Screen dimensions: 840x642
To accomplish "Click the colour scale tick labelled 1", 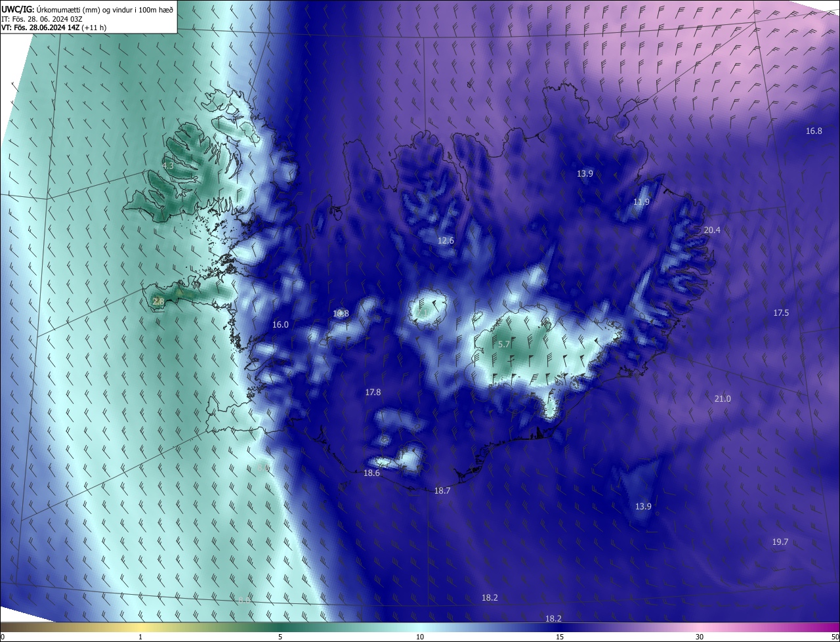I will tap(140, 637).
